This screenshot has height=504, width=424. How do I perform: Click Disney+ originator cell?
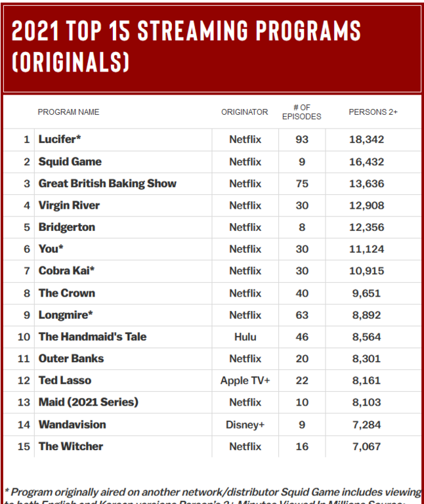(245, 425)
